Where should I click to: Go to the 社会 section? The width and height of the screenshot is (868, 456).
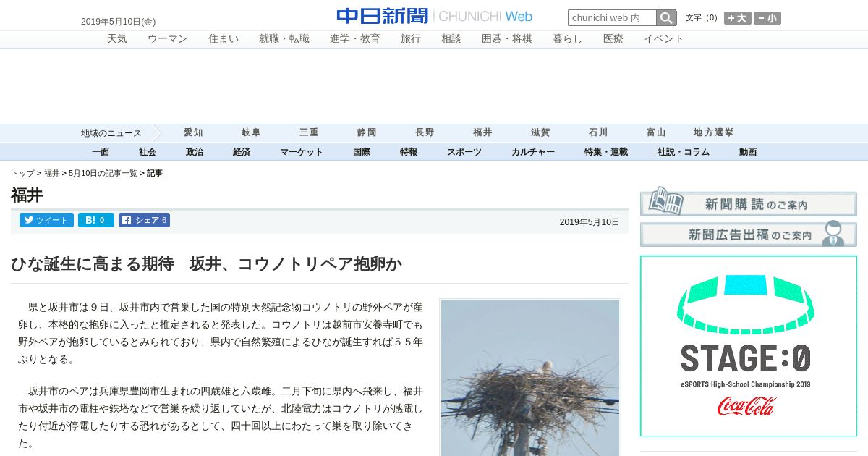(148, 152)
